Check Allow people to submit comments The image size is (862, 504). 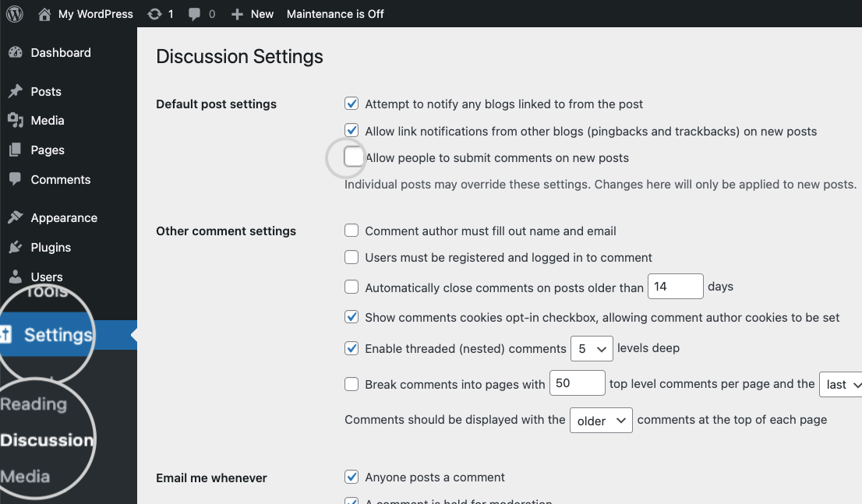pos(353,157)
